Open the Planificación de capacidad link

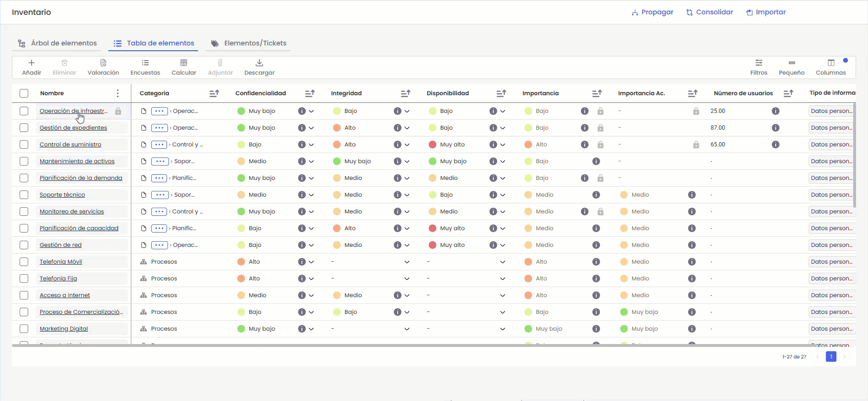(79, 228)
